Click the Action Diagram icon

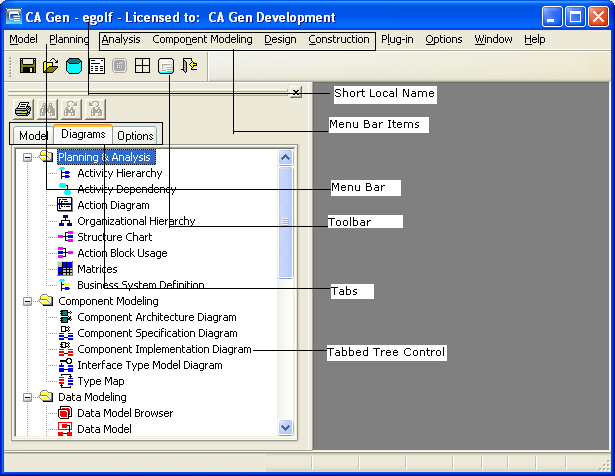click(65, 205)
